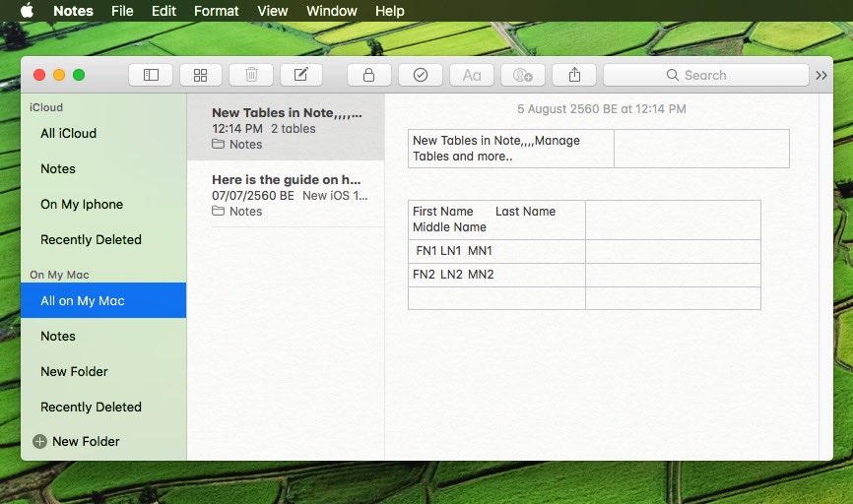Open the Notes application menu
Image resolution: width=853 pixels, height=504 pixels.
pyautogui.click(x=74, y=11)
